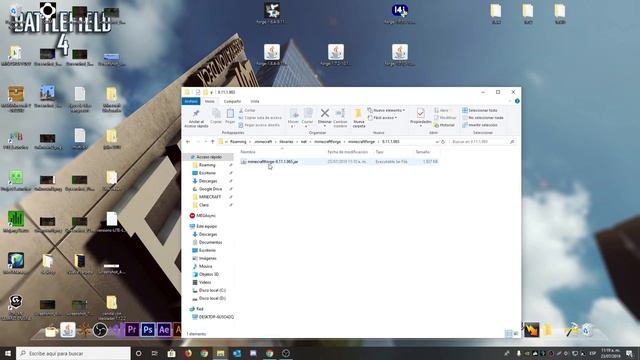
Task: Open Disco local (D:)
Action: coord(212,298)
